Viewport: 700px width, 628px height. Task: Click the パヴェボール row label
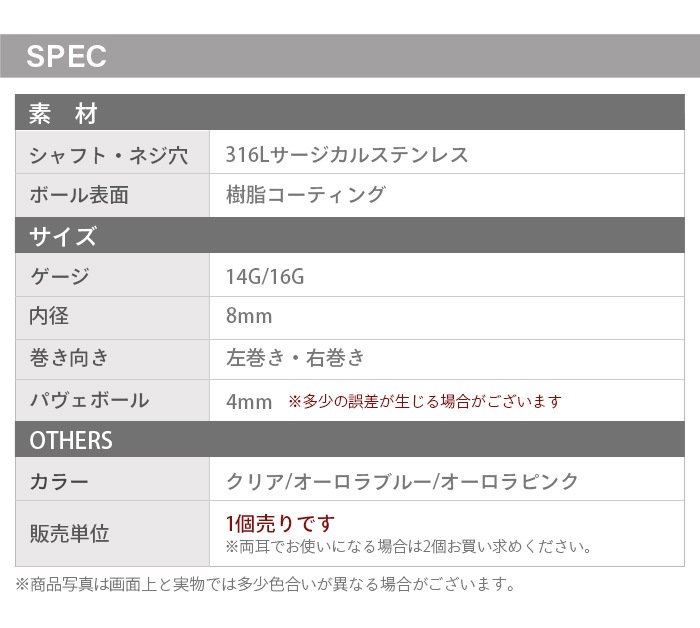tap(89, 400)
